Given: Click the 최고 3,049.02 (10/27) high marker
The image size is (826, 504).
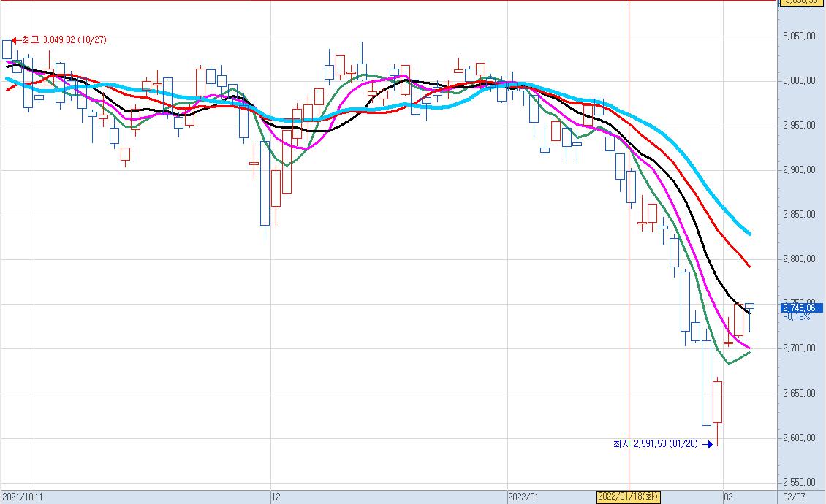Looking at the screenshot, I should click(59, 40).
